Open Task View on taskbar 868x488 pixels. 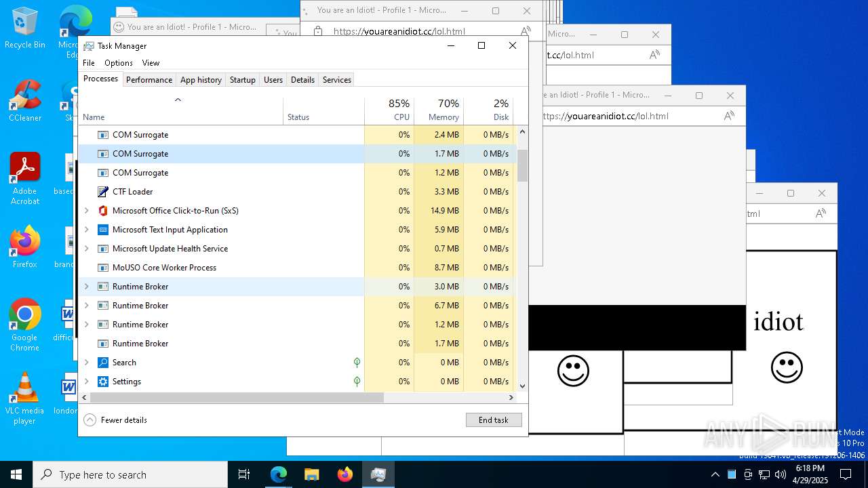coord(244,474)
